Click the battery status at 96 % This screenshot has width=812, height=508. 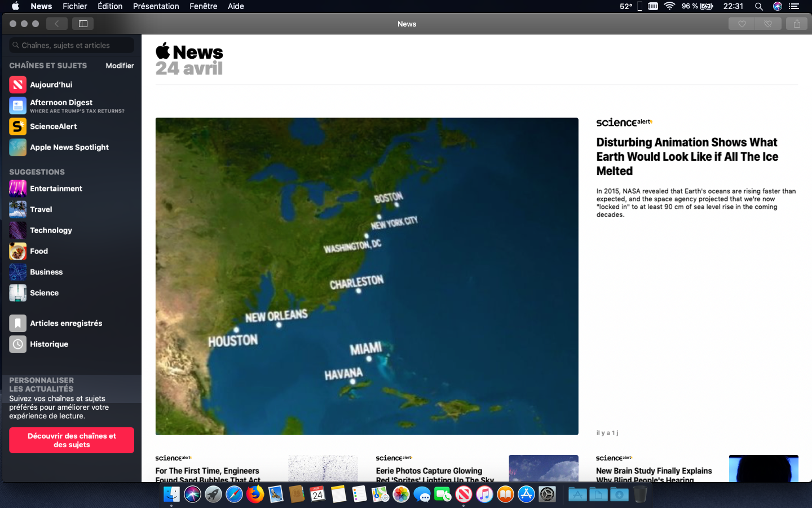tap(698, 6)
